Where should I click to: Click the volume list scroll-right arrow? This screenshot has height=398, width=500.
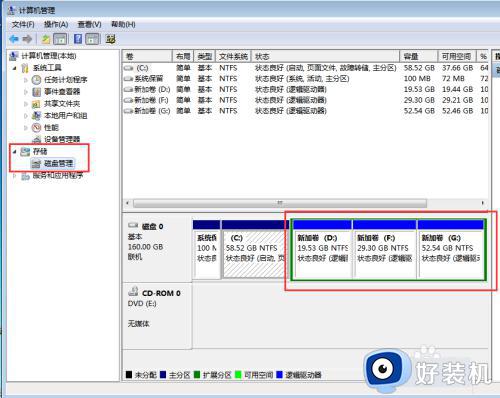pos(483,203)
